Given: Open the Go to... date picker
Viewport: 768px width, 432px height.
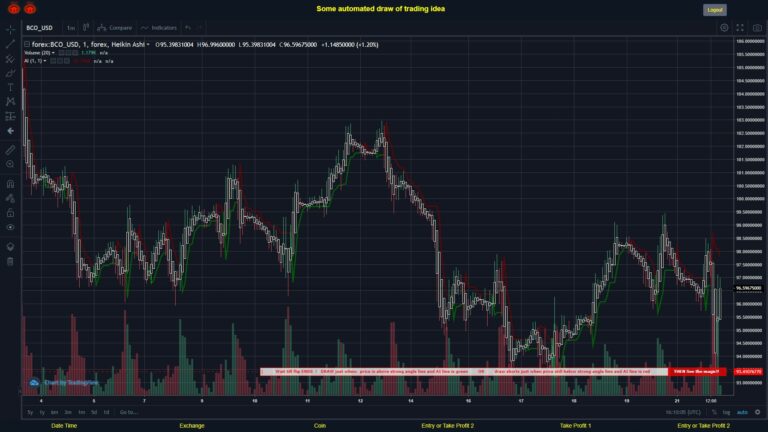Looking at the screenshot, I should [129, 412].
